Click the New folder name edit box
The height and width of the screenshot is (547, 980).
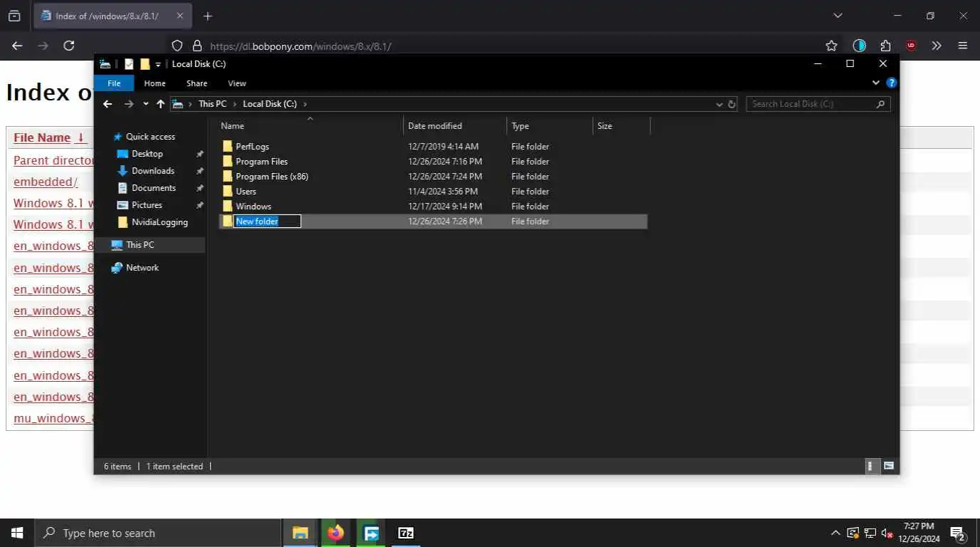pyautogui.click(x=267, y=222)
